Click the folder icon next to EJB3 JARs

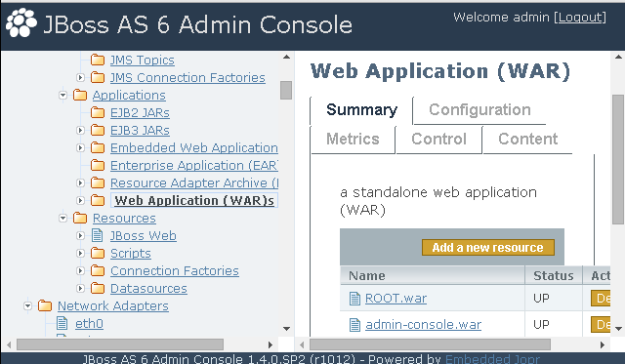pos(98,130)
